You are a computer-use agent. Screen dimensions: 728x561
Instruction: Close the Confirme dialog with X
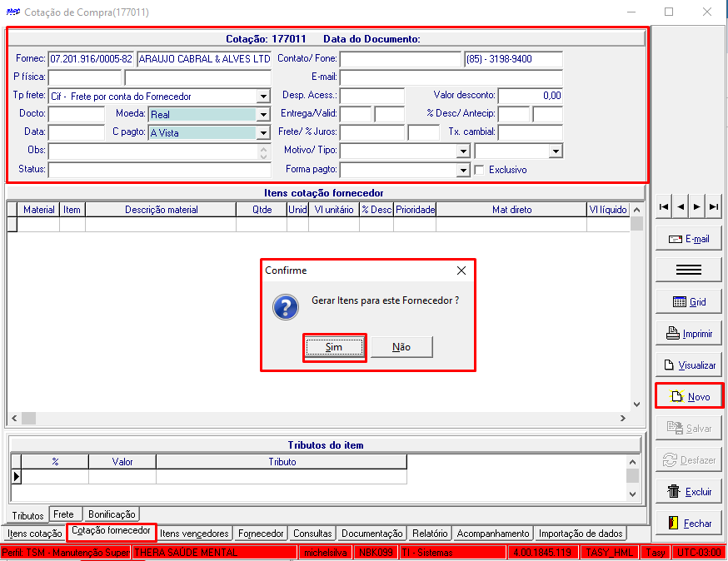[x=461, y=271]
